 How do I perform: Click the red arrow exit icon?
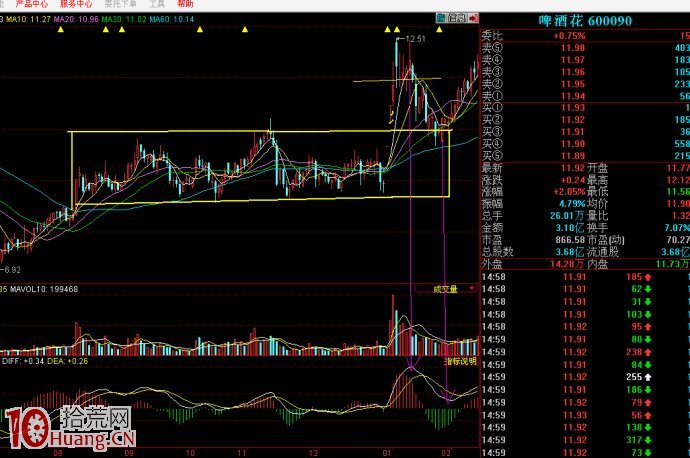pos(473,18)
